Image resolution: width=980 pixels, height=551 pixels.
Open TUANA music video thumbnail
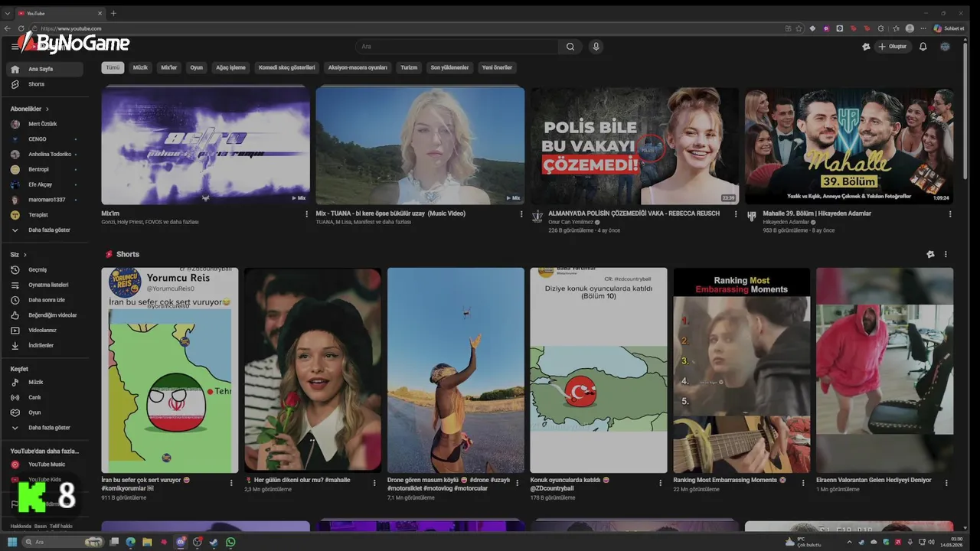coord(420,145)
